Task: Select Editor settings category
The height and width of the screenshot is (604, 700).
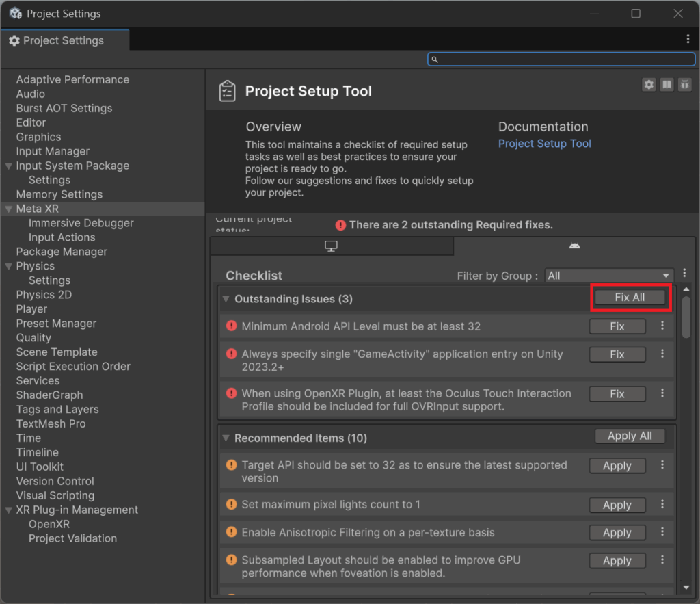Action: [31, 122]
